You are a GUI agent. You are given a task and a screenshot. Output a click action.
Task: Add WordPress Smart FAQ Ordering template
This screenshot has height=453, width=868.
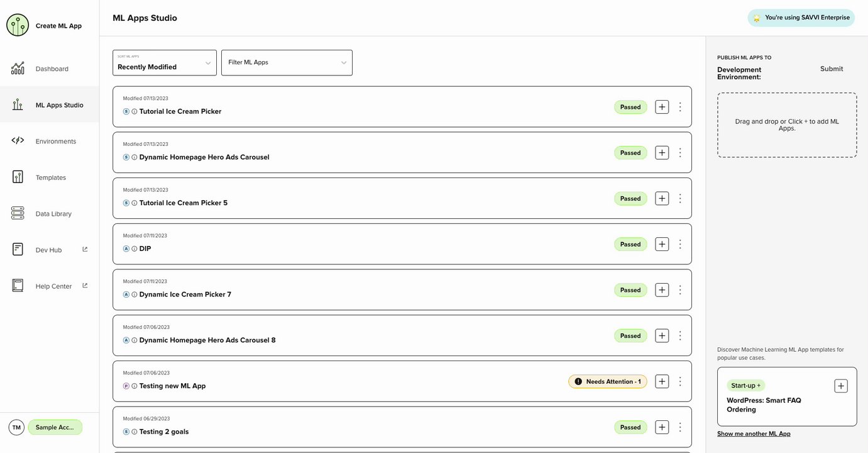pyautogui.click(x=841, y=386)
